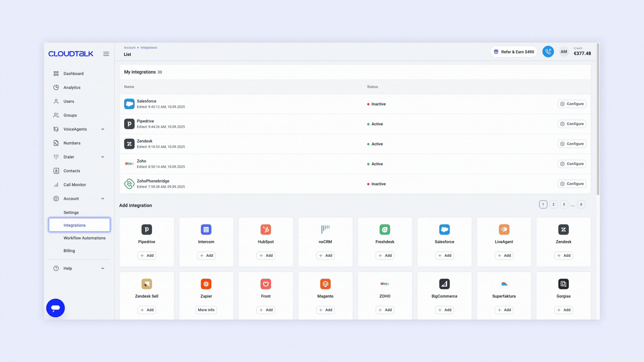Viewport: 644px width, 362px height.
Task: Configure the Salesforce integration
Action: tap(572, 104)
